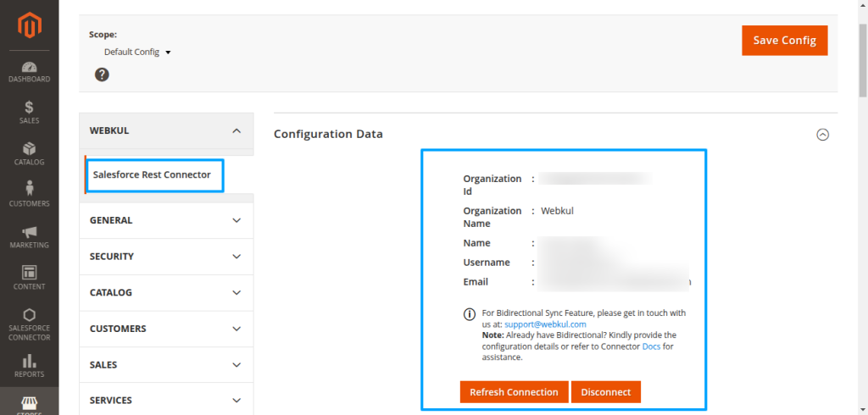Open the Catalog sidebar menu
Screen dimensions: 868x415
(x=30, y=154)
